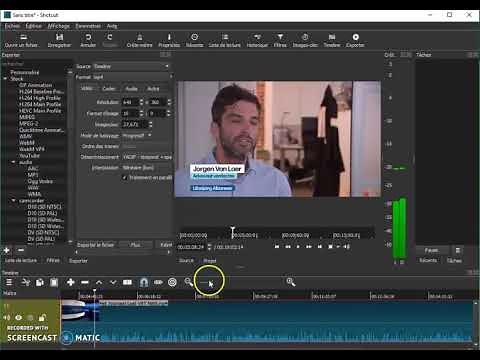Add export preset with plus button
This screenshot has width=480, height=360.
[x=7, y=250]
